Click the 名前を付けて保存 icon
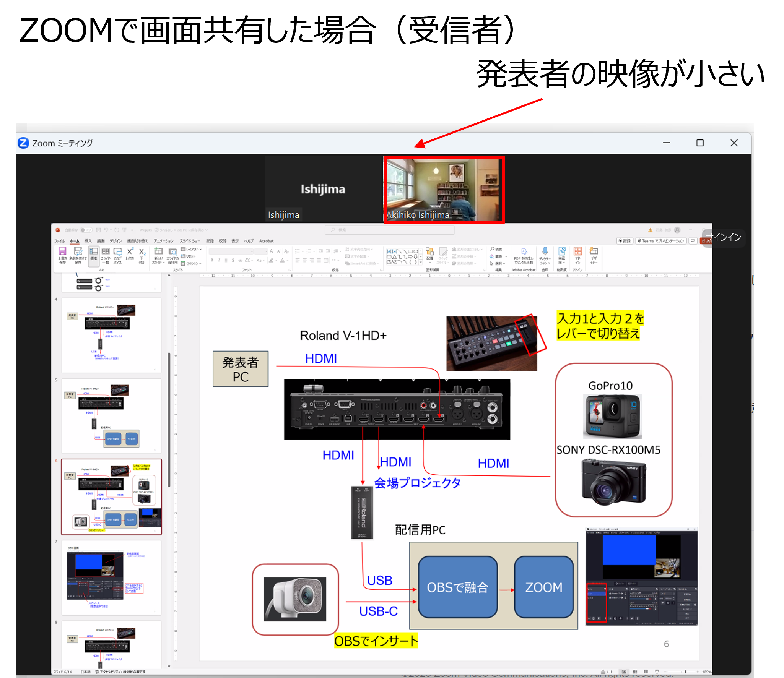This screenshot has width=784, height=678. point(78,251)
